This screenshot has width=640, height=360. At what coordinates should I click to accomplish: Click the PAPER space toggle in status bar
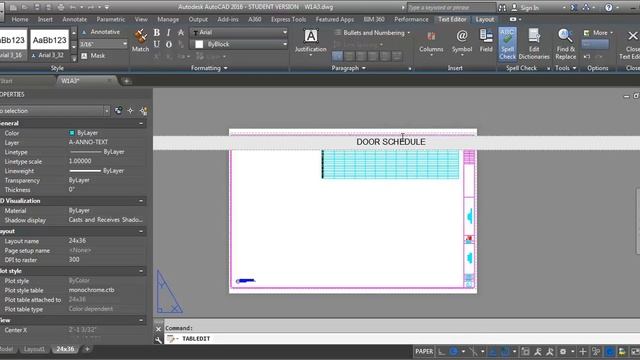pyautogui.click(x=424, y=351)
